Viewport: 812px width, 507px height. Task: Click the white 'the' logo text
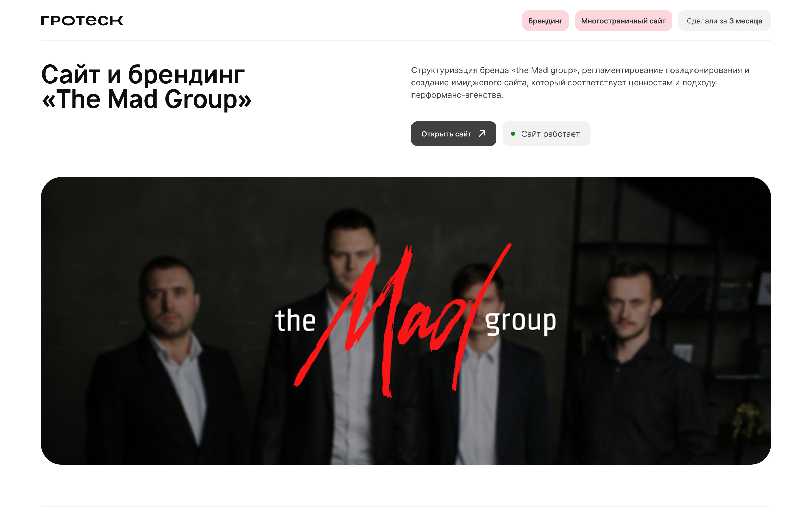pyautogui.click(x=295, y=320)
